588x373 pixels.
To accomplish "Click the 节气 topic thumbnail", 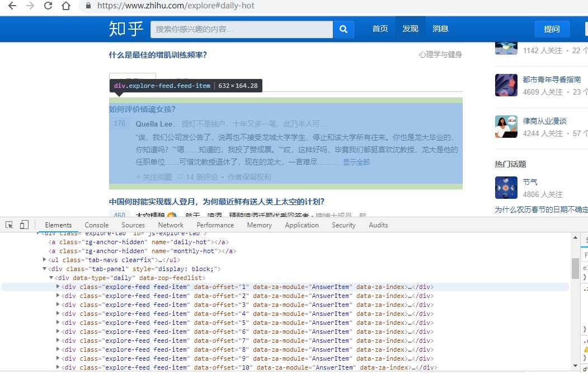I will [x=506, y=187].
